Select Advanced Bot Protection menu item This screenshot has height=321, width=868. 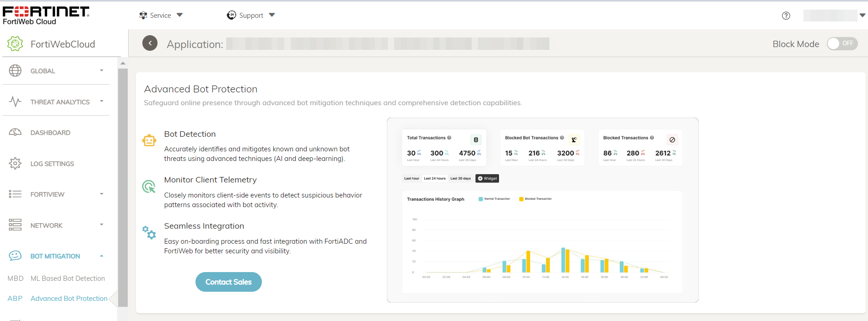click(x=69, y=298)
